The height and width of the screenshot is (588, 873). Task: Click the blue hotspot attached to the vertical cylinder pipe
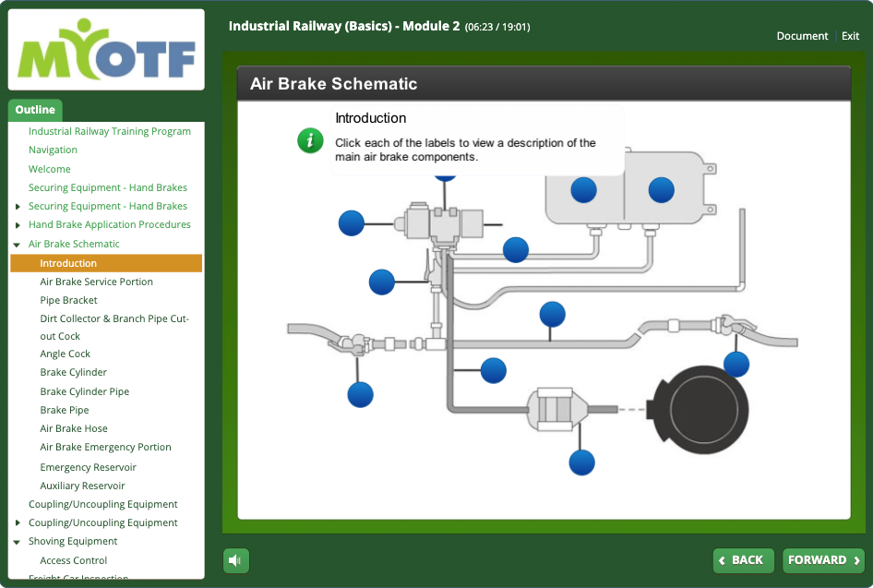(494, 370)
